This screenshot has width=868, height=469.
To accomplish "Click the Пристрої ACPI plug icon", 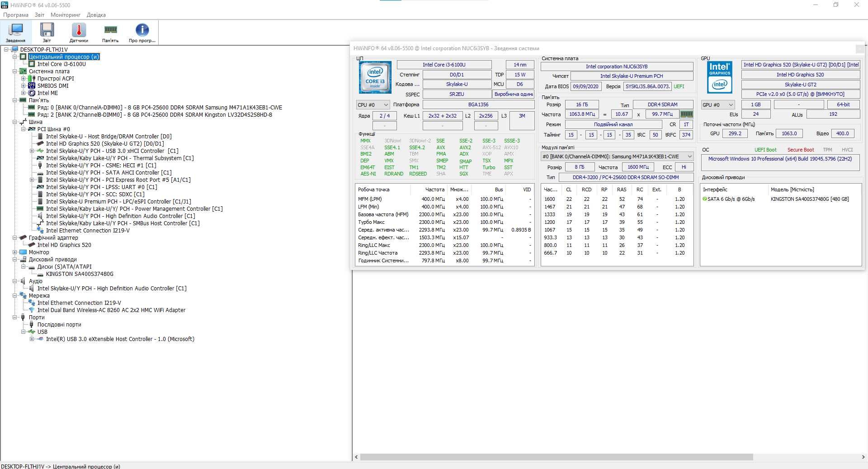I will (x=32, y=78).
